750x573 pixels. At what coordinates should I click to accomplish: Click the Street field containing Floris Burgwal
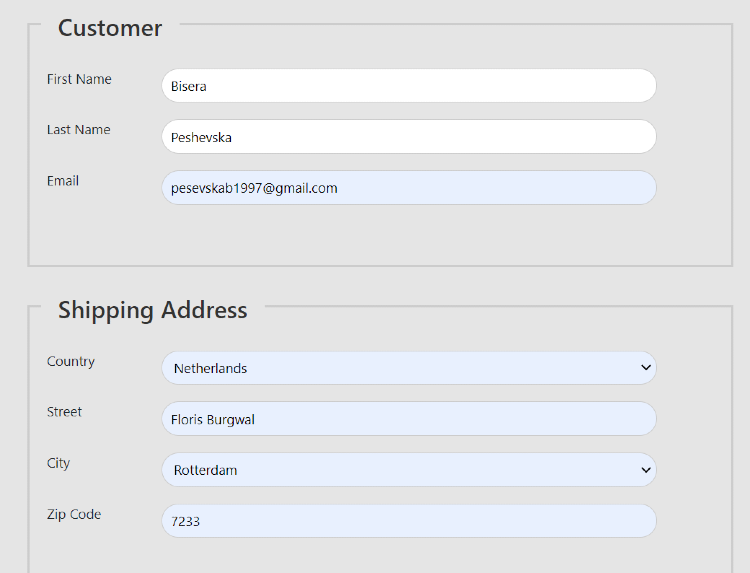coord(408,419)
